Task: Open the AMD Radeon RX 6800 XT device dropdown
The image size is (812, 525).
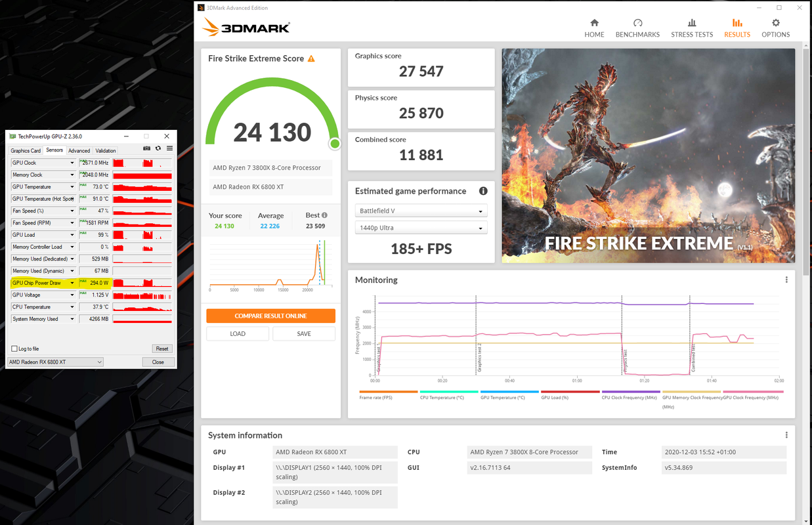Action: pos(56,362)
